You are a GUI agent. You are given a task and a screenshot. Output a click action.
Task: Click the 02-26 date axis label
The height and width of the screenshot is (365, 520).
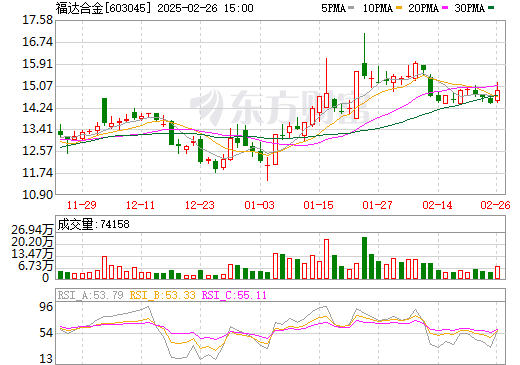click(x=495, y=205)
